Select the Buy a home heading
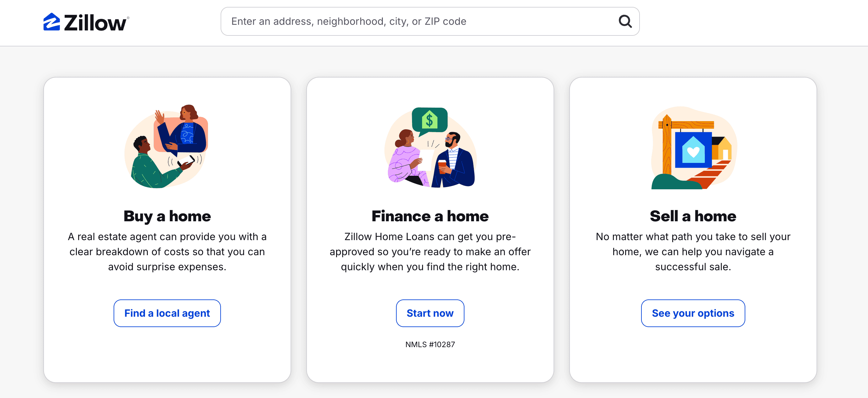The width and height of the screenshot is (868, 398). [x=167, y=216]
